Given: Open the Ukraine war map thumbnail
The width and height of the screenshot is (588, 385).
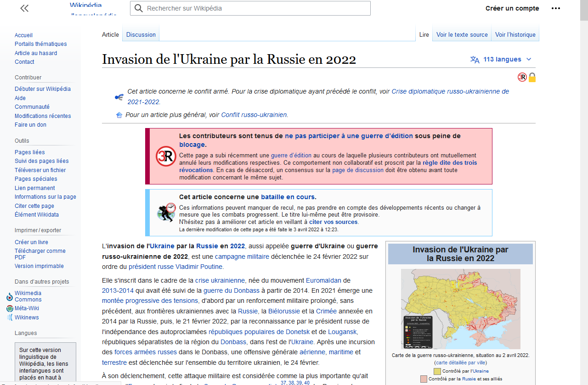Looking at the screenshot, I should pyautogui.click(x=460, y=309).
